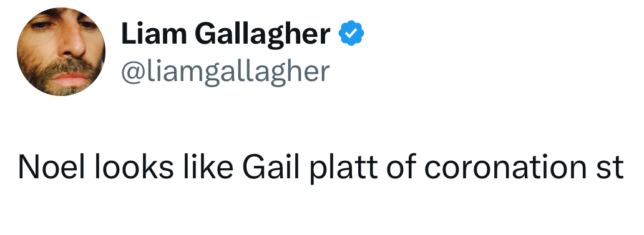Click "Liam" in the bold display name
This screenshot has width=644, height=235.
point(154,33)
